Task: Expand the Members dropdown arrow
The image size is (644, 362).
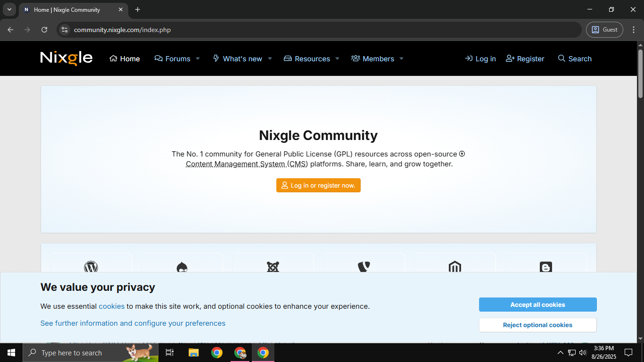Action: click(x=401, y=58)
